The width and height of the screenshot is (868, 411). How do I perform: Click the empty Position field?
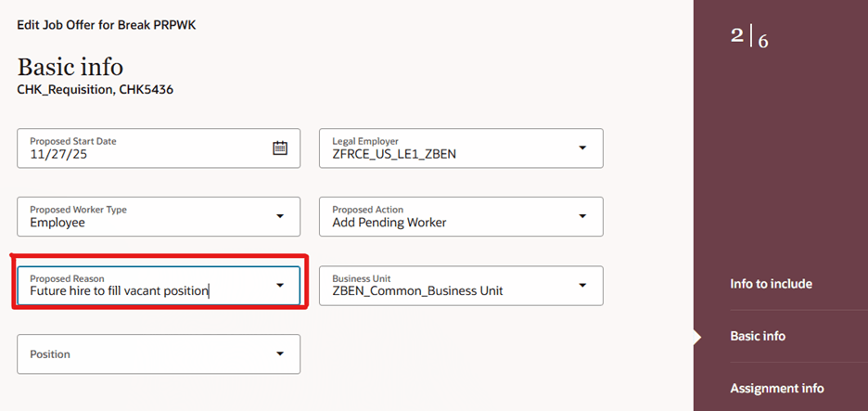click(159, 354)
